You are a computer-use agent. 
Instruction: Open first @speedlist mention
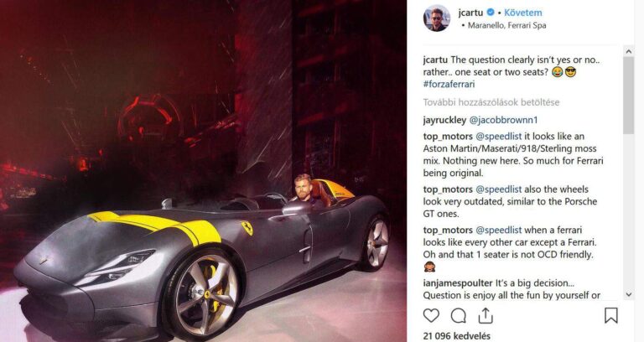pyautogui.click(x=499, y=137)
